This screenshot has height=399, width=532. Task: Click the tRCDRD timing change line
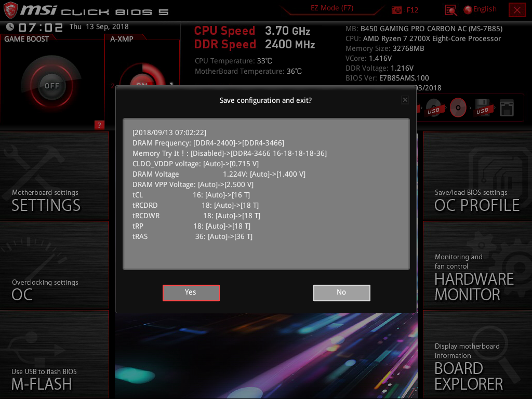pyautogui.click(x=195, y=205)
